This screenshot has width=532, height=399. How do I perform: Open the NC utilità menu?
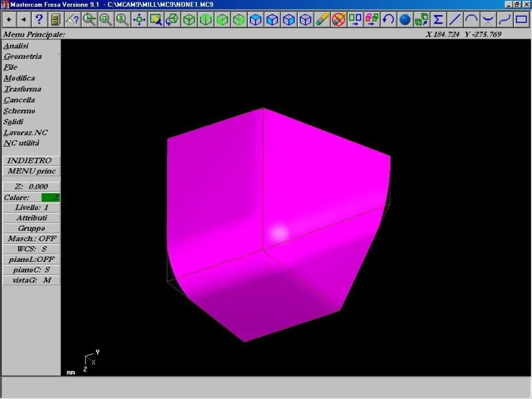click(x=21, y=143)
